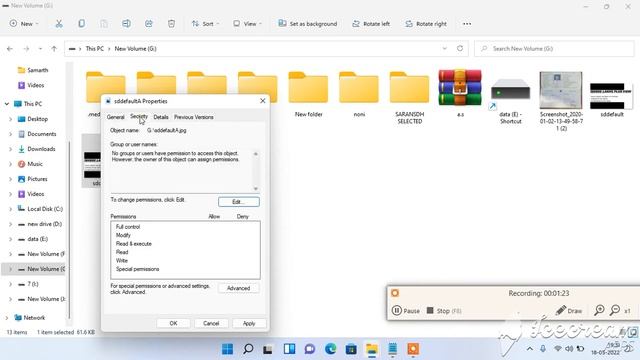Switch to the Previous Versions tab
Screen dimensions: 640x360
(193, 117)
